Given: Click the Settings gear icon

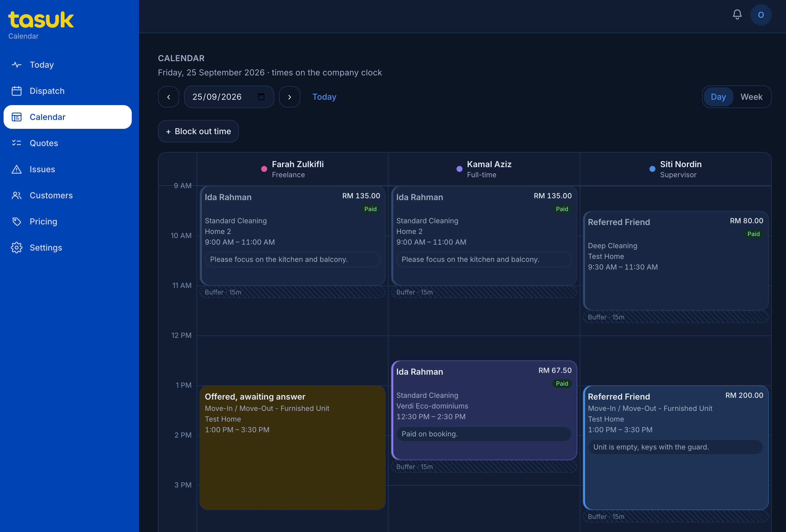Looking at the screenshot, I should (17, 248).
